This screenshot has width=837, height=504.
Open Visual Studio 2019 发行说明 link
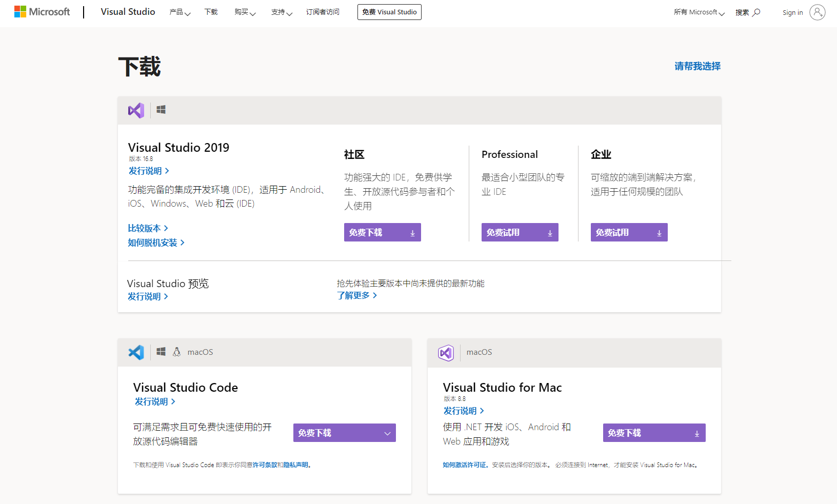(149, 171)
